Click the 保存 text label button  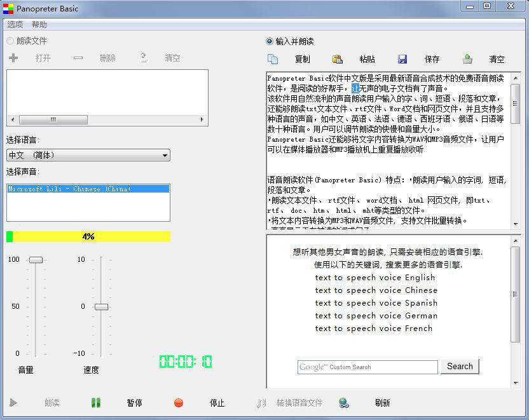click(432, 59)
